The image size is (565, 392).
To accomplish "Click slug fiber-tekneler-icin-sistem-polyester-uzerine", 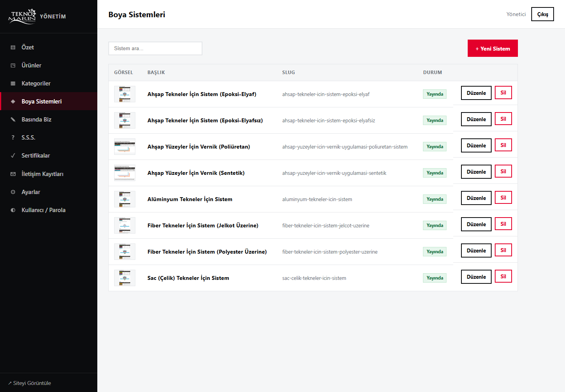I will pos(330,252).
